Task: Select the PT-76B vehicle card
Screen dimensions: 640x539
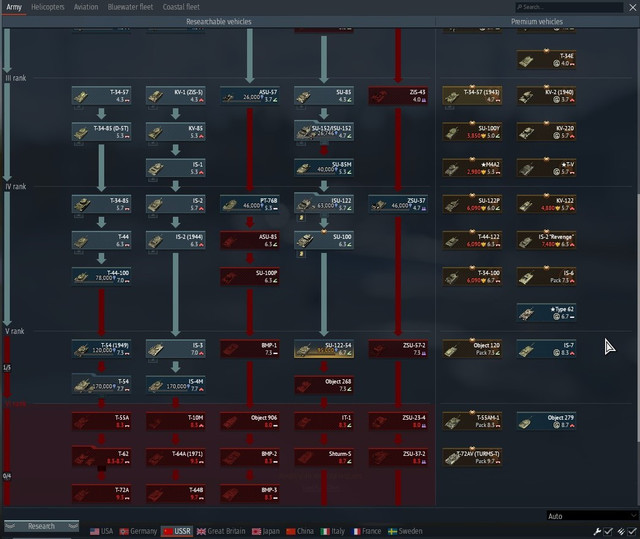Action: (x=250, y=204)
